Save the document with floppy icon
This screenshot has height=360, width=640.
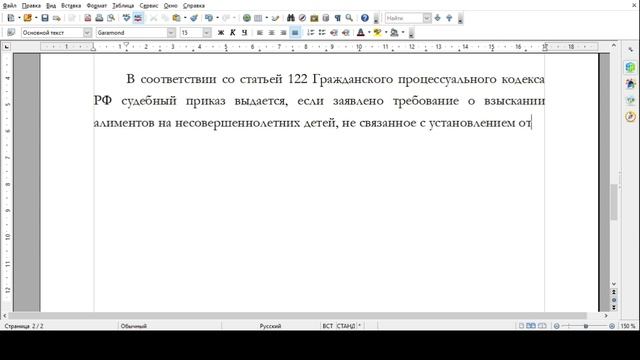coord(45,18)
